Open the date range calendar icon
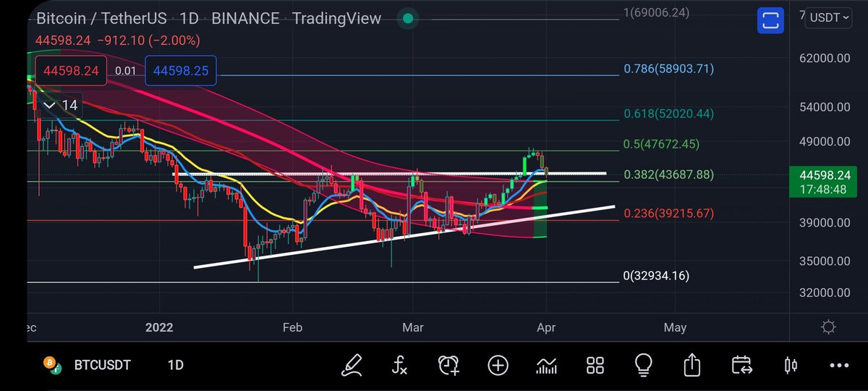 (x=741, y=365)
